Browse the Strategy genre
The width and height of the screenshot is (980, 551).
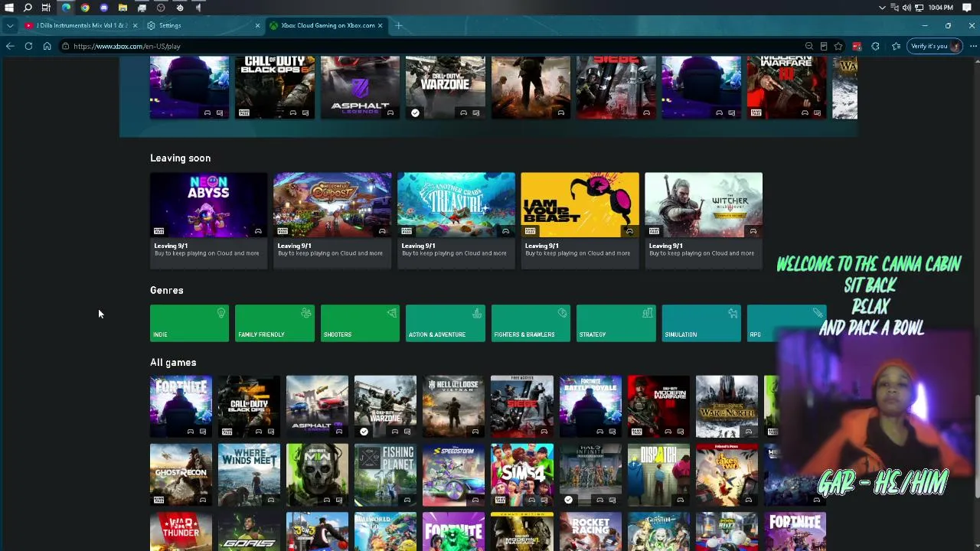click(616, 323)
